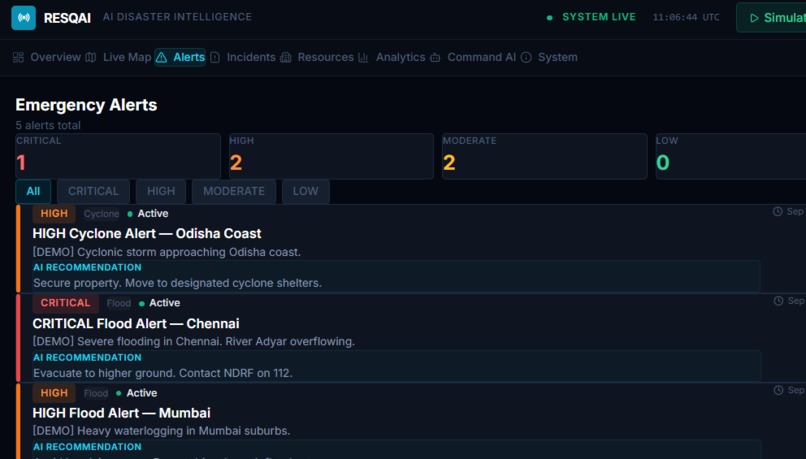Click the MODERATE count summary card
This screenshot has height=459, width=806.
coord(545,156)
